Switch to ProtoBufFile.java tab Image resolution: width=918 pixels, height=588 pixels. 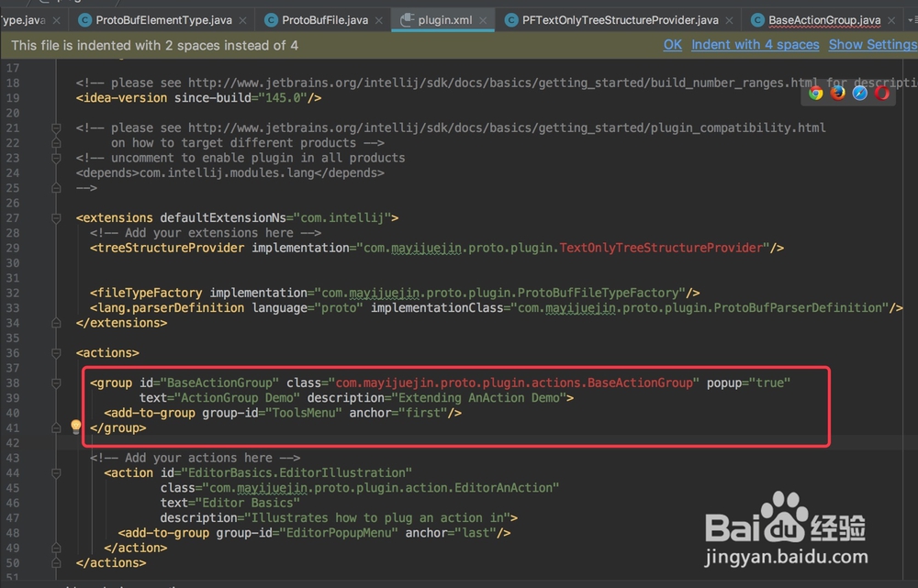325,20
